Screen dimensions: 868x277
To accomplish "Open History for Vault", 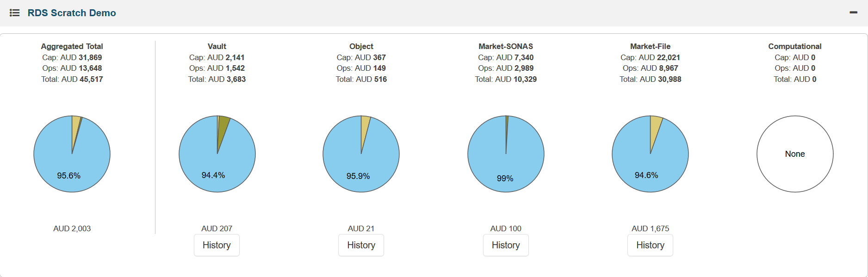I will point(217,245).
